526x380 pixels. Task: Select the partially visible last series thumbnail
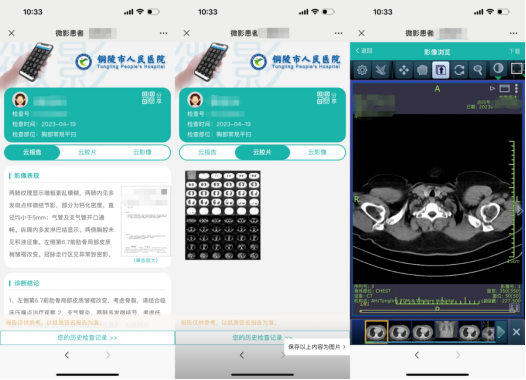coord(488,331)
